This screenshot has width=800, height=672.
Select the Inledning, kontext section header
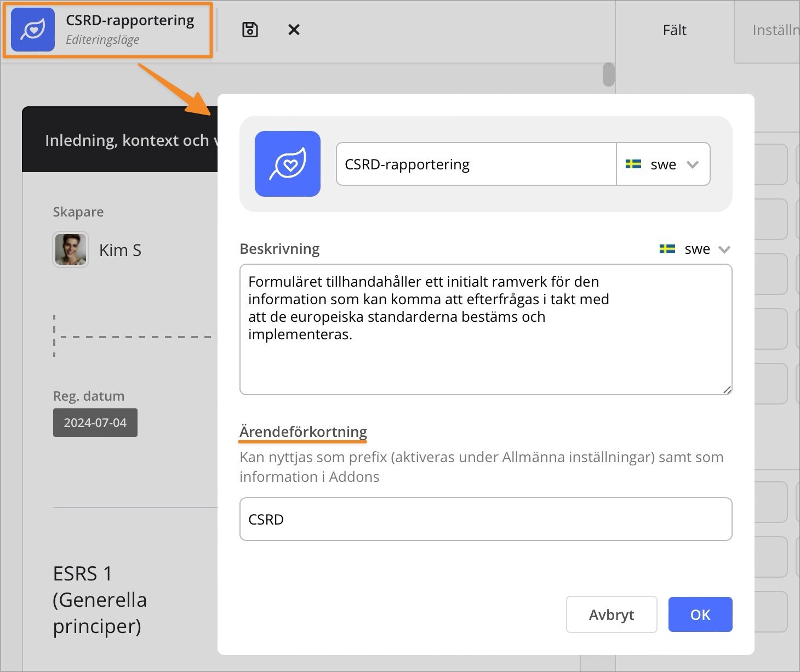126,140
